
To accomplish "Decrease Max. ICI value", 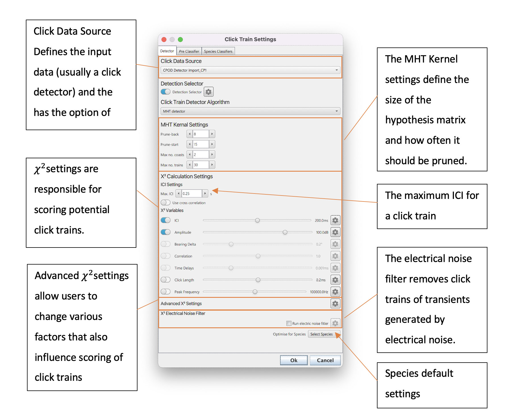I will [x=178, y=194].
